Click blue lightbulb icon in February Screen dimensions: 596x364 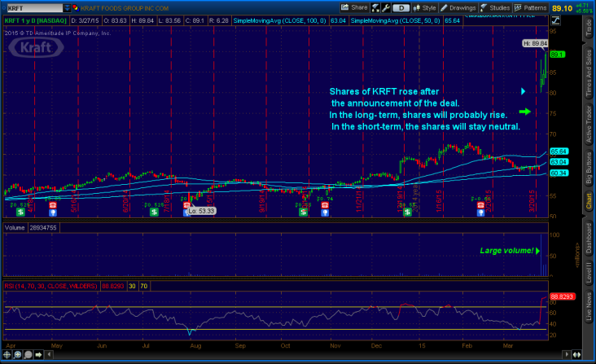click(481, 213)
